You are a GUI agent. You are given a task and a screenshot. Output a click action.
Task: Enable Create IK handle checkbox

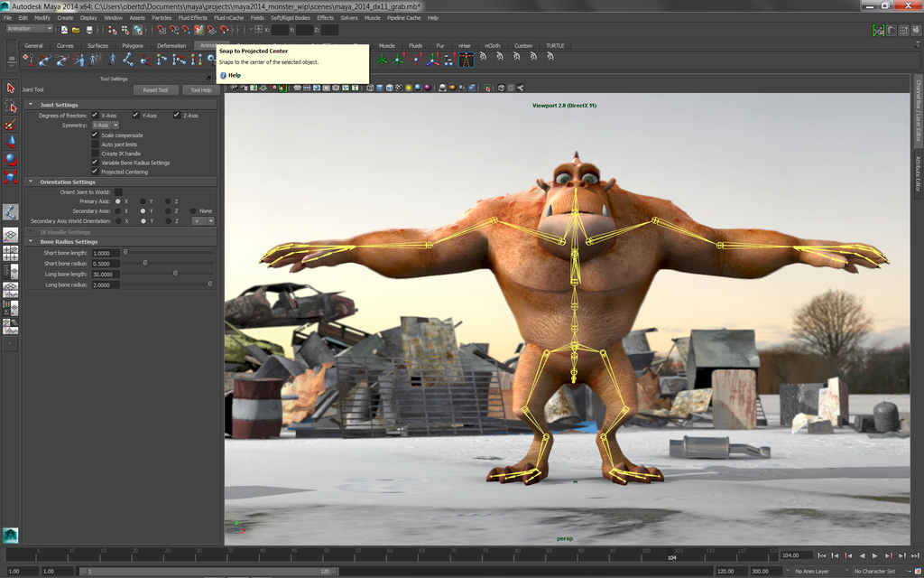[x=95, y=154]
